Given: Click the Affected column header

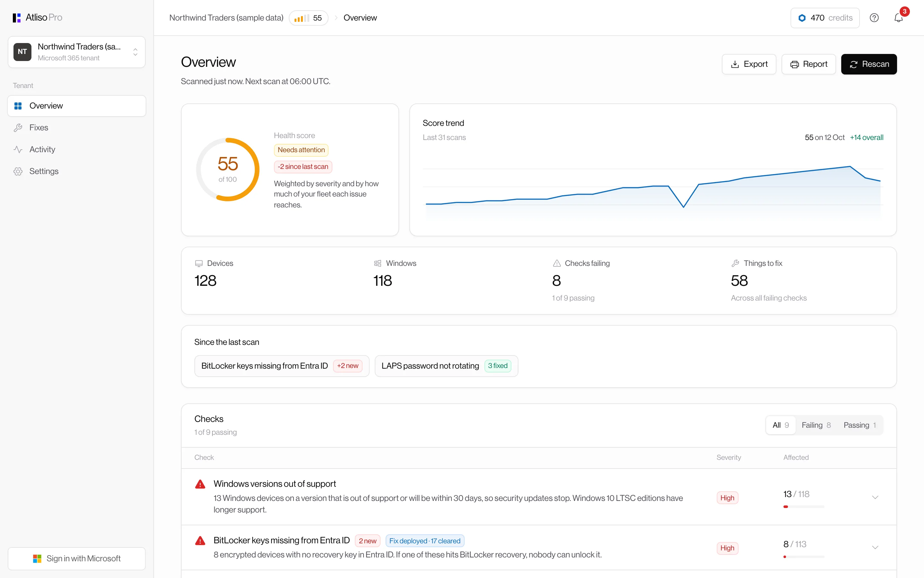Looking at the screenshot, I should tap(796, 458).
